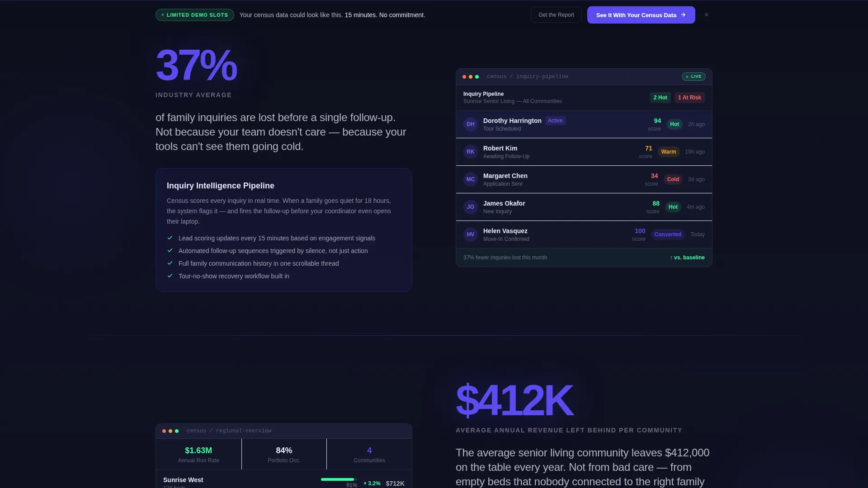The height and width of the screenshot is (488, 868).
Task: Click the score 94 value
Action: pos(657,121)
